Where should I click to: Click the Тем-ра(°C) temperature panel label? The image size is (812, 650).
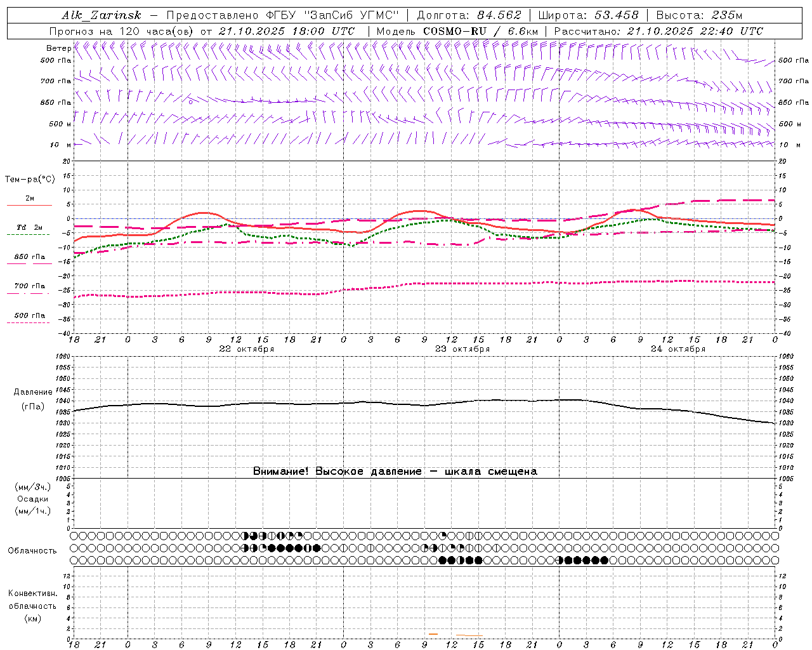coord(30,180)
